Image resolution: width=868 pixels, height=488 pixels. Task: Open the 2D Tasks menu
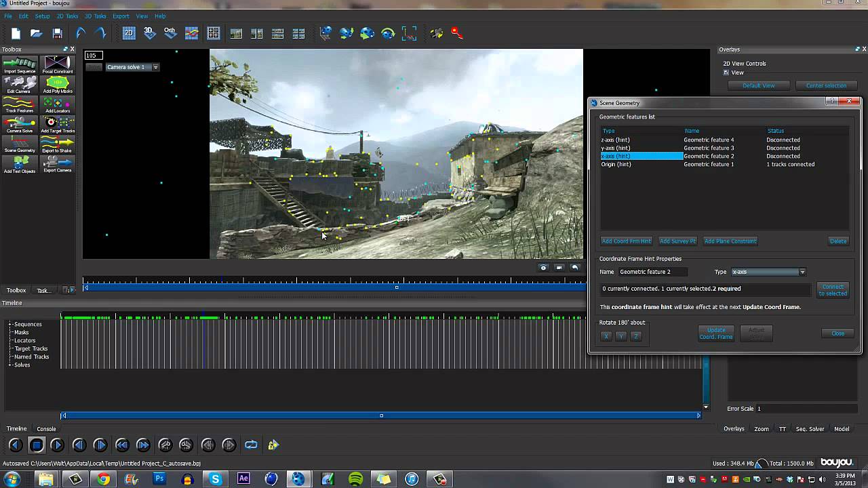pos(67,16)
